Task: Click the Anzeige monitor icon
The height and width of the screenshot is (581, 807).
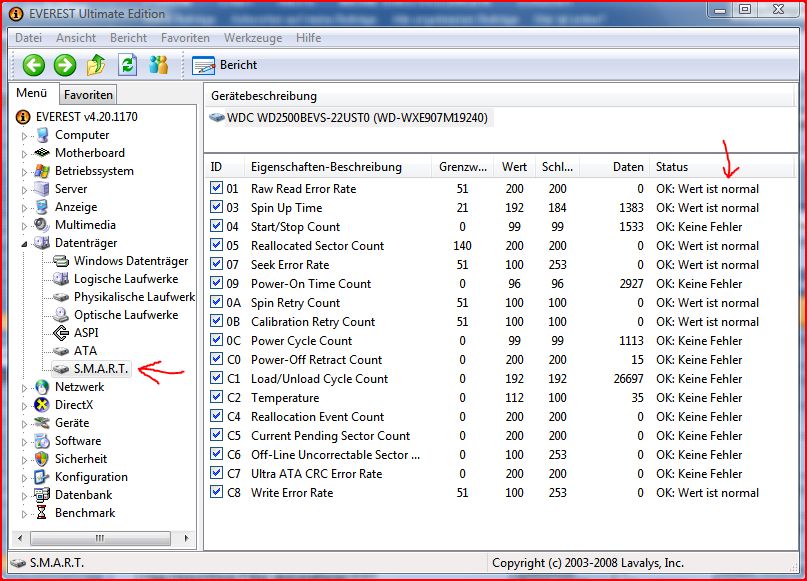Action: [x=42, y=207]
